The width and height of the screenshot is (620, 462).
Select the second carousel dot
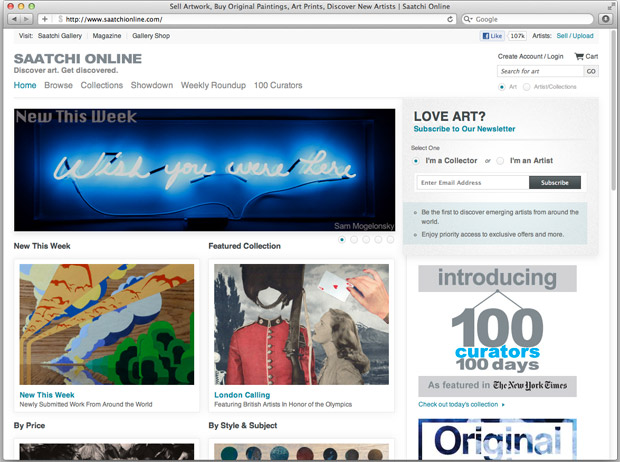click(x=354, y=240)
